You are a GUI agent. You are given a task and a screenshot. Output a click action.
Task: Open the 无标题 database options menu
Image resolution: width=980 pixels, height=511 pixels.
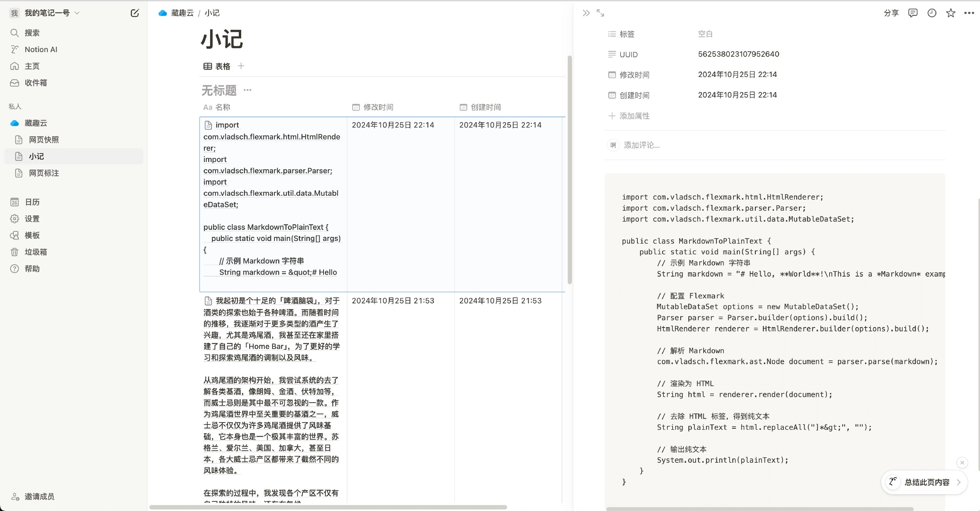[x=248, y=90]
